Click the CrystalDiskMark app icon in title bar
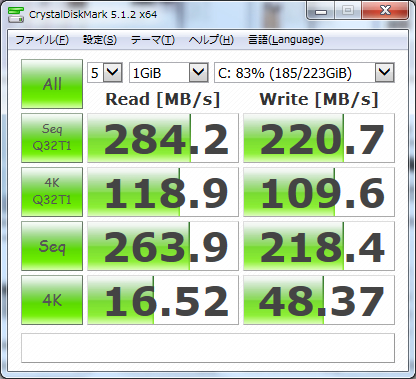The width and height of the screenshot is (416, 379). (x=16, y=14)
